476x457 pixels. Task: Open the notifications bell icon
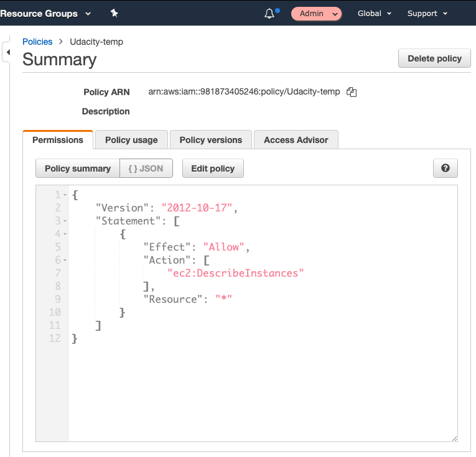click(x=270, y=13)
